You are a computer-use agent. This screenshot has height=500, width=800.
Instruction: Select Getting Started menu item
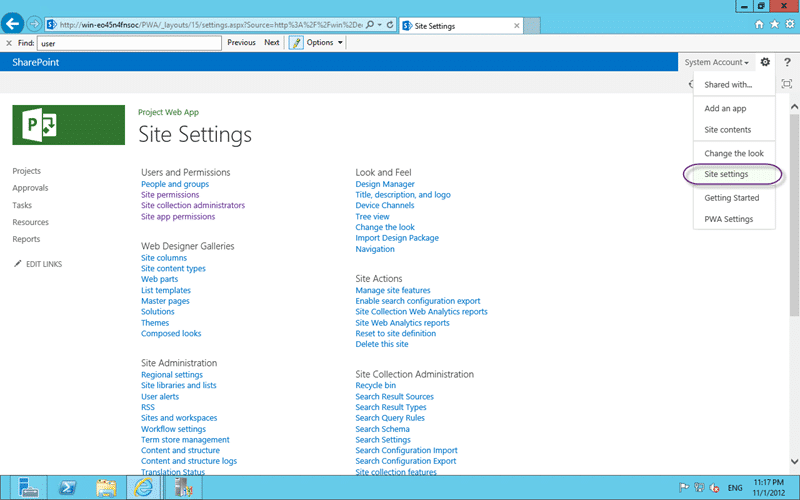coord(732,197)
